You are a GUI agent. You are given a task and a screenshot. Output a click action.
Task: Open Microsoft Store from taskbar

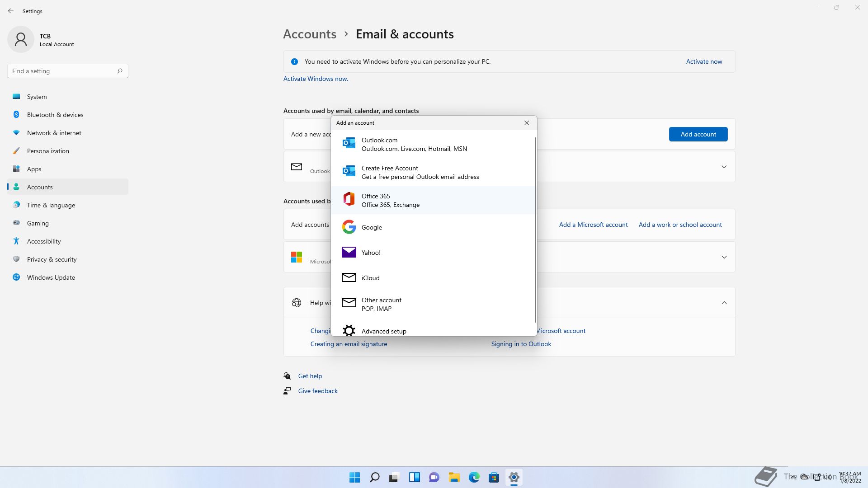494,477
